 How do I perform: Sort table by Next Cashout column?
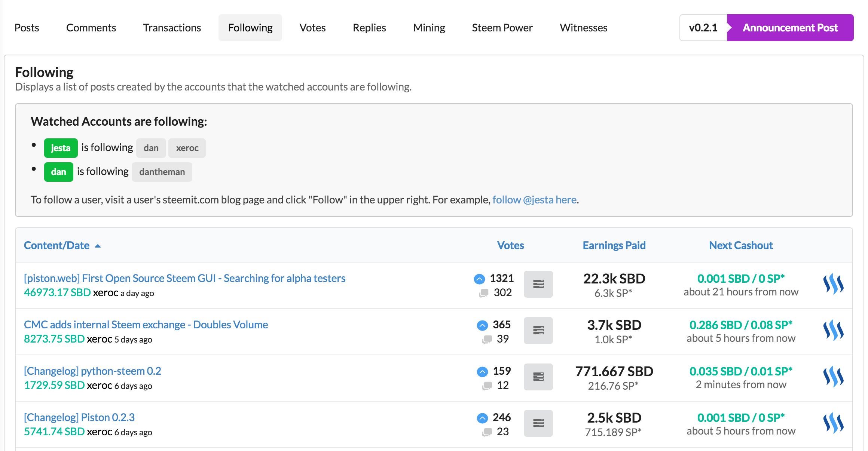pyautogui.click(x=741, y=245)
